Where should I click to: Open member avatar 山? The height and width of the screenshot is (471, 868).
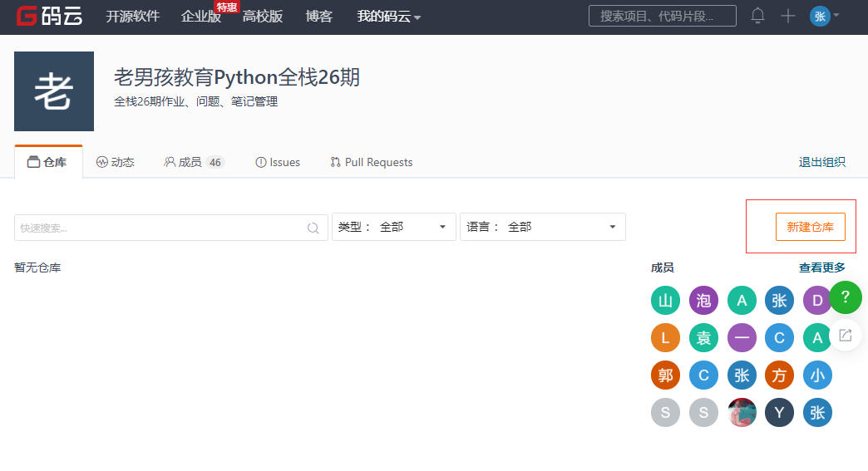(x=665, y=300)
